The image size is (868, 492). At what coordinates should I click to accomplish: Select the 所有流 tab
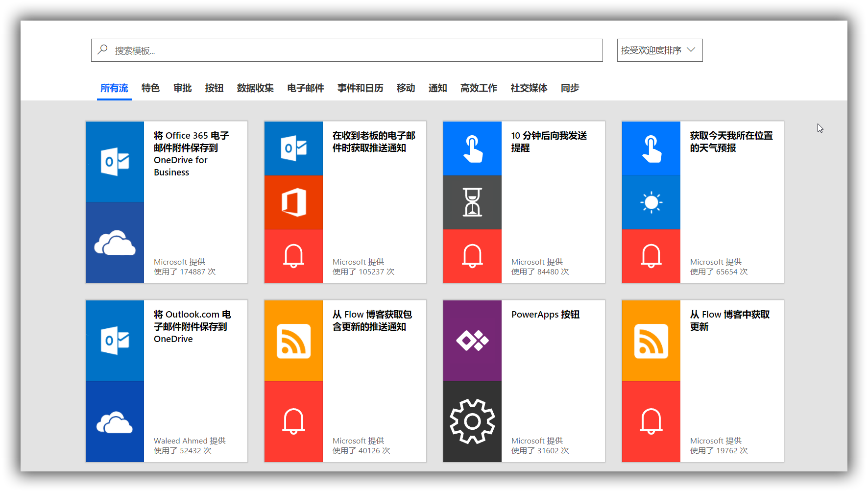(114, 88)
